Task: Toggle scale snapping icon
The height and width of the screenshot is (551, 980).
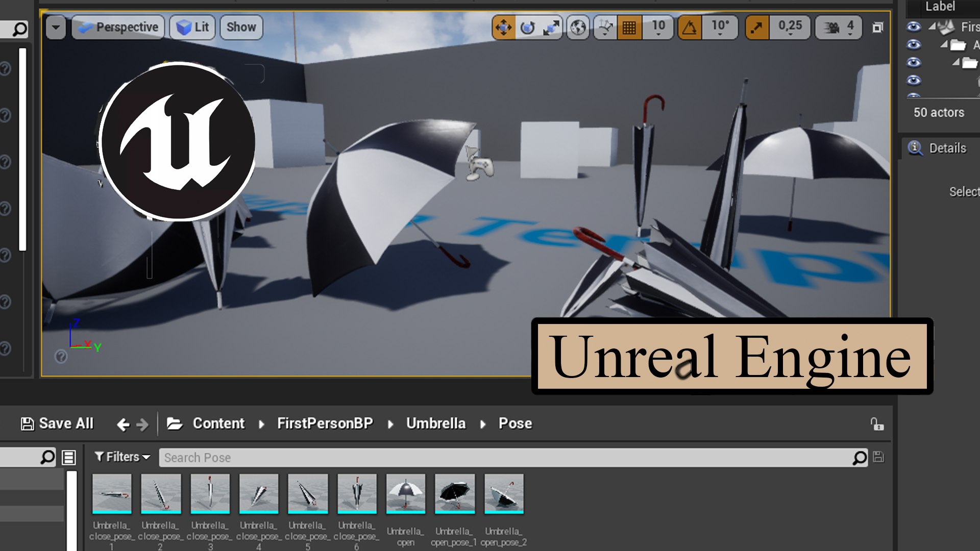Action: [x=756, y=27]
